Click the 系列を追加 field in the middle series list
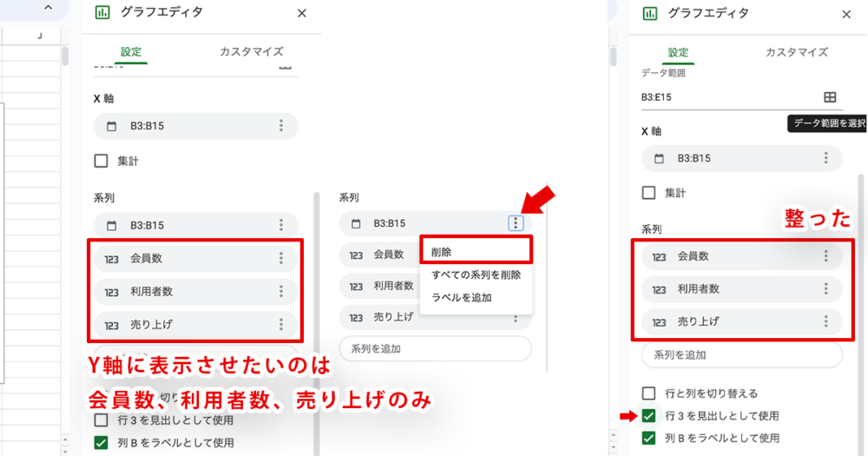 click(x=435, y=348)
